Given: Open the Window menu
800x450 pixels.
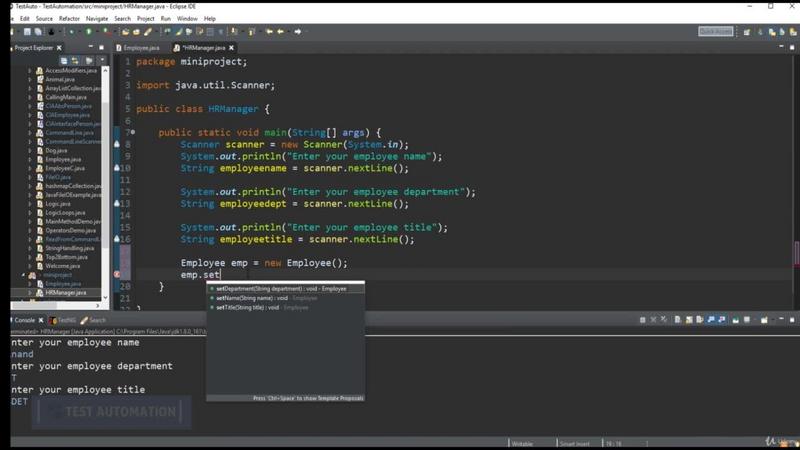Looking at the screenshot, I should click(x=187, y=18).
